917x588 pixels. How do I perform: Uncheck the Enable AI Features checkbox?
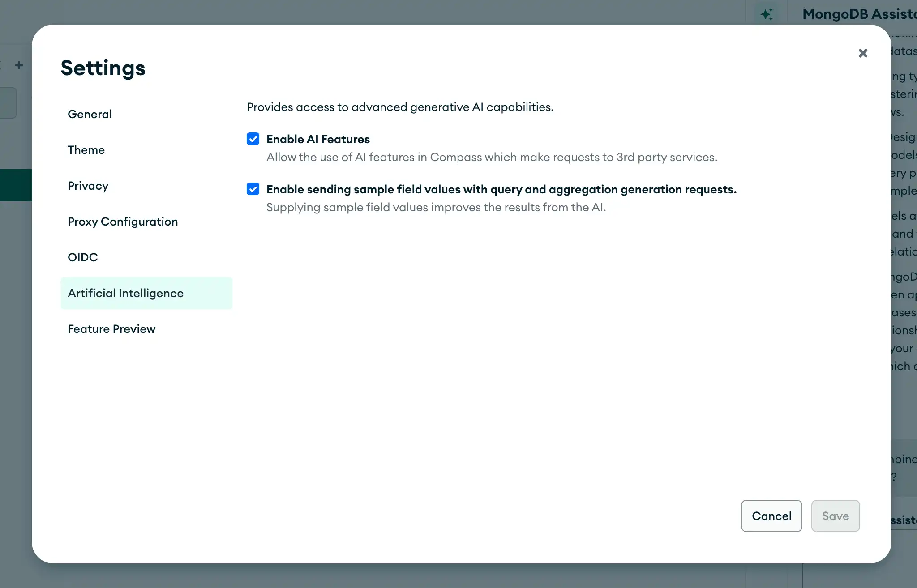[253, 139]
